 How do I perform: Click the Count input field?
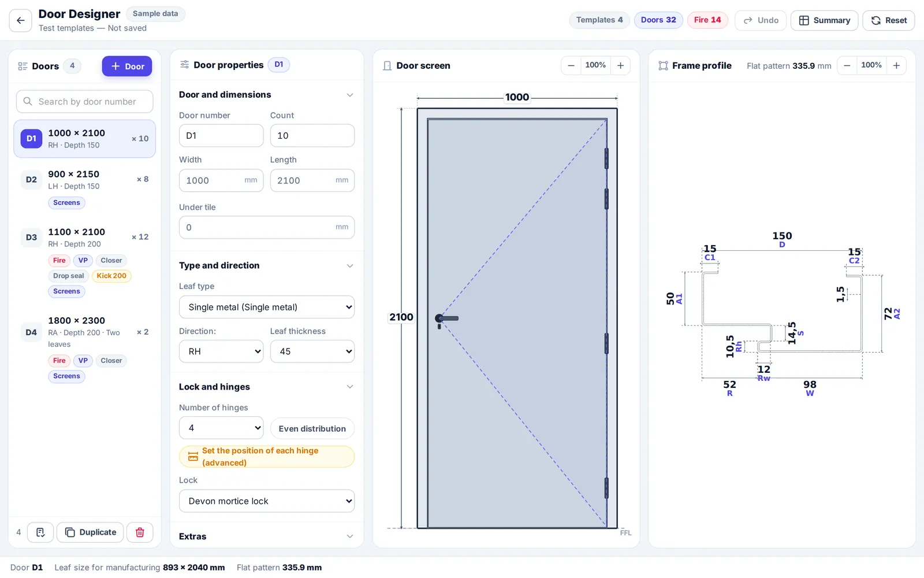pyautogui.click(x=312, y=136)
